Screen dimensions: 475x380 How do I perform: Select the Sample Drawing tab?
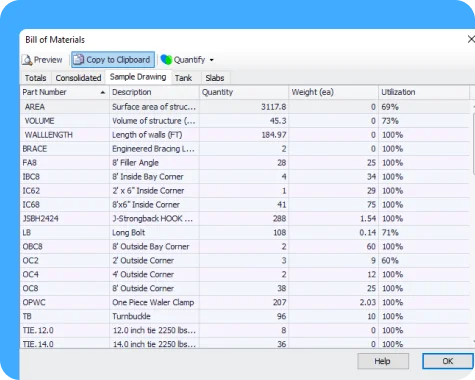click(138, 77)
